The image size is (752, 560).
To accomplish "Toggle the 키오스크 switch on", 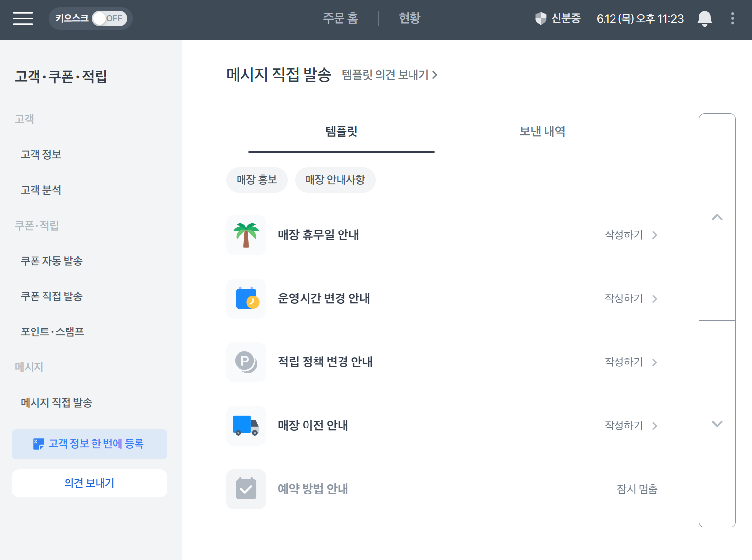I will coord(109,19).
